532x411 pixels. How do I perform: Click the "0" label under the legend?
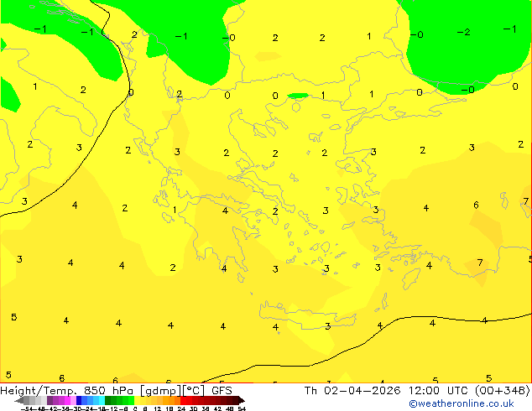pyautogui.click(x=135, y=408)
